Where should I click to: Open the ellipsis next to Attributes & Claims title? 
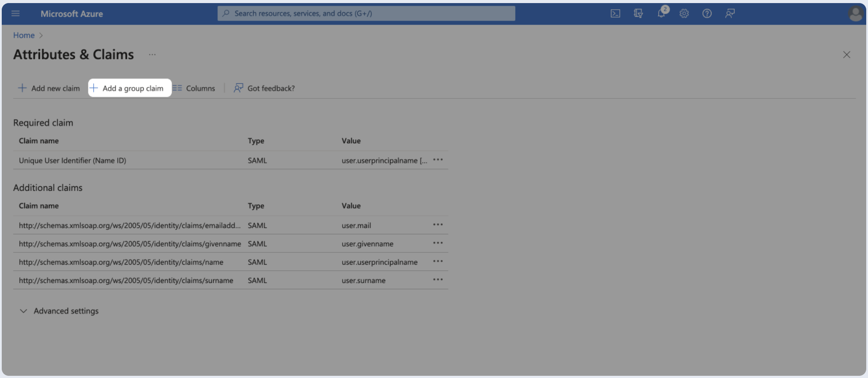pyautogui.click(x=152, y=55)
